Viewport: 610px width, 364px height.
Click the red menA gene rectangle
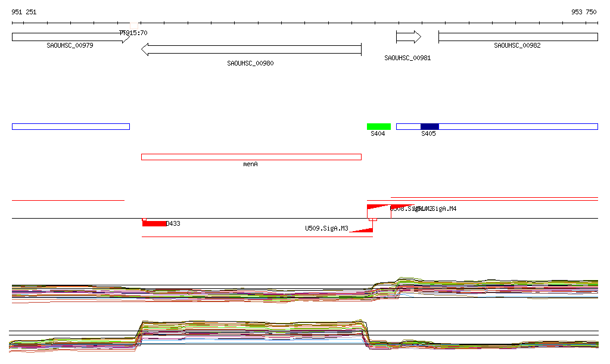click(x=251, y=157)
